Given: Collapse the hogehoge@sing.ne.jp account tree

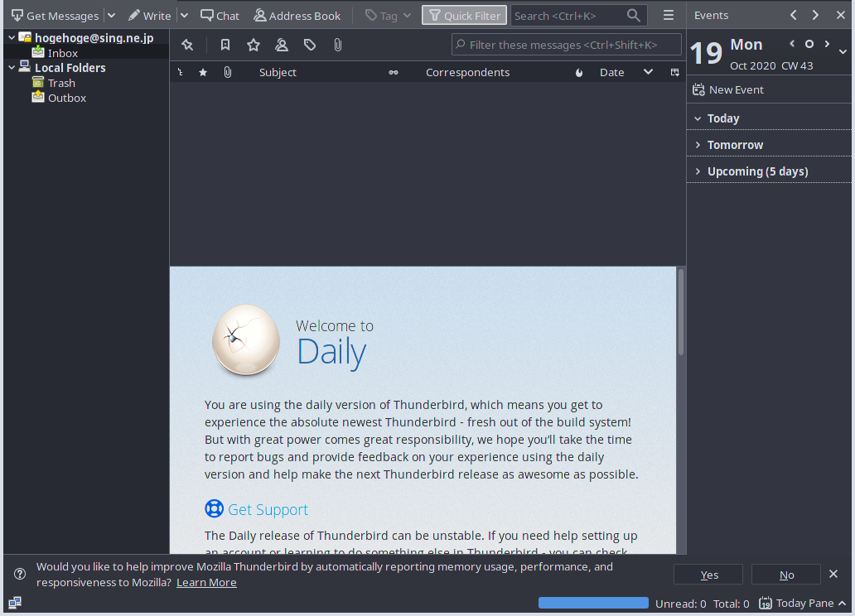Looking at the screenshot, I should [x=12, y=37].
